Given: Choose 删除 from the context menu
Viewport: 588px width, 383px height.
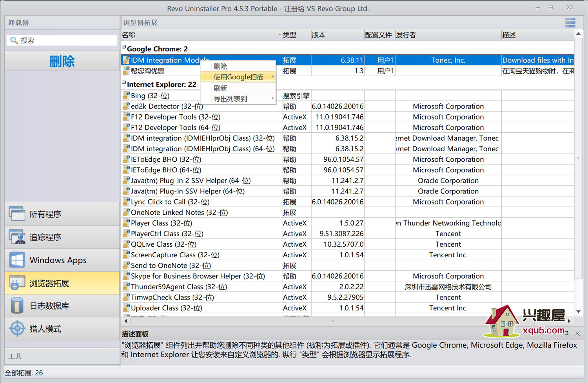Looking at the screenshot, I should pos(238,66).
